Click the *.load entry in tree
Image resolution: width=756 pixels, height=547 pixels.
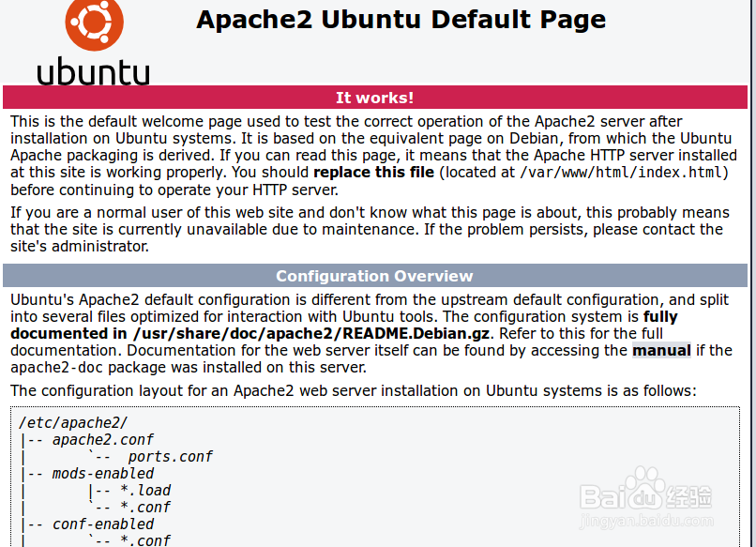145,491
